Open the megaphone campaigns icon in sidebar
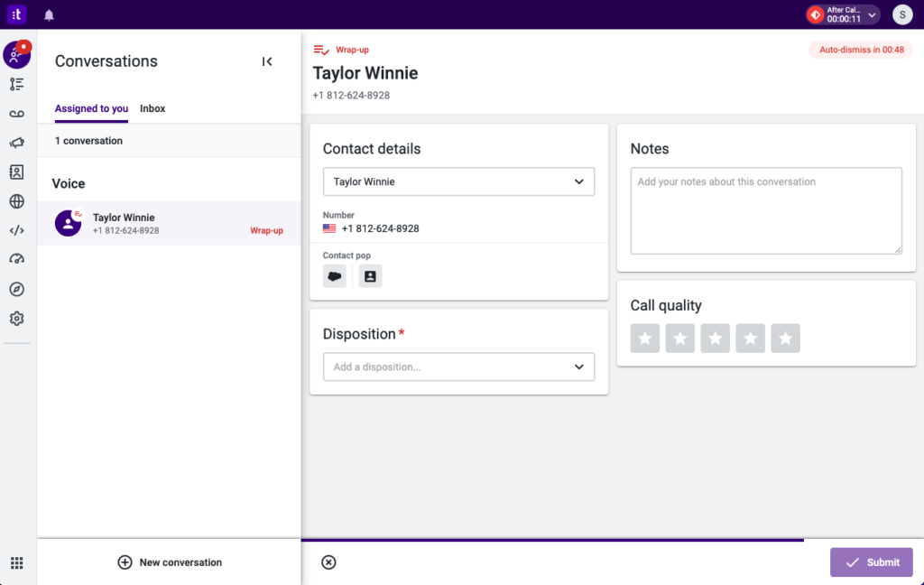The width and height of the screenshot is (924, 585). [x=16, y=143]
